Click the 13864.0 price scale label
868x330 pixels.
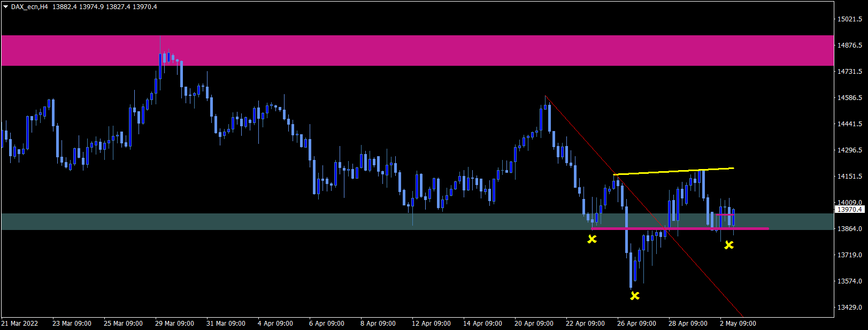point(850,229)
